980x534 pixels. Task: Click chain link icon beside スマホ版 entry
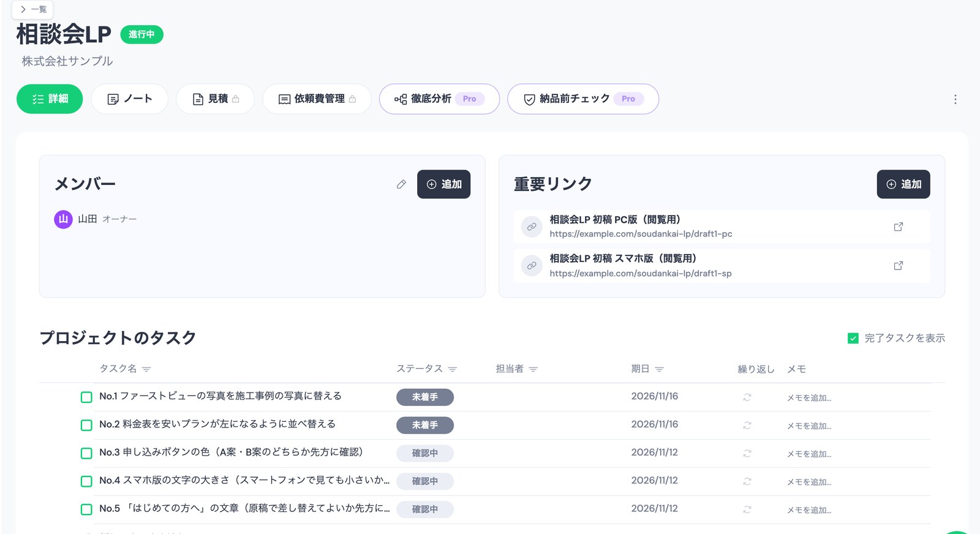(x=532, y=266)
